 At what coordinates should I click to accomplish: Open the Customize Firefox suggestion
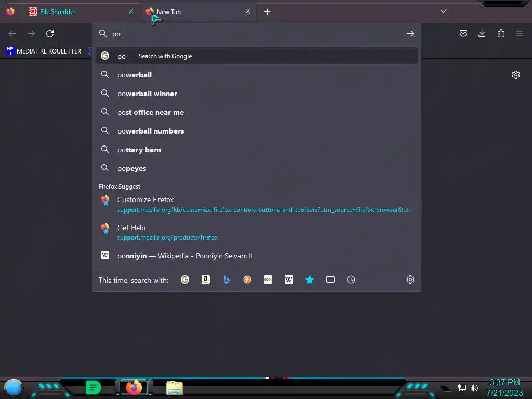[257, 205]
